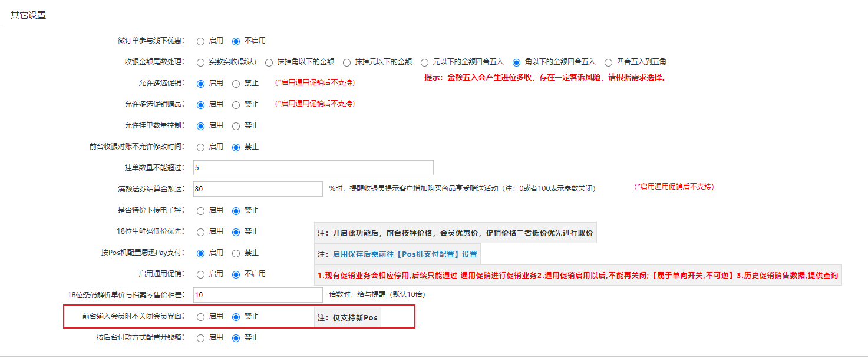The width and height of the screenshot is (868, 361).
Task: Click the 18位条码解析单价 multiplier input field
Action: (256, 295)
